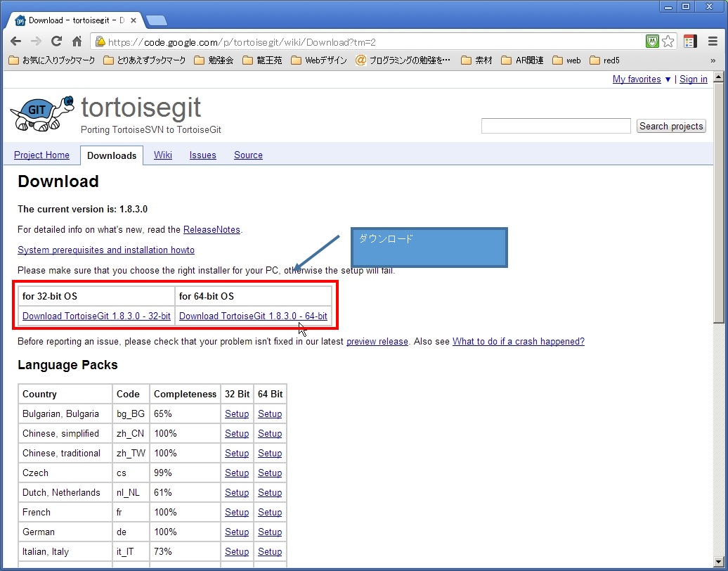Click the page scrollbar up arrow

click(x=719, y=77)
